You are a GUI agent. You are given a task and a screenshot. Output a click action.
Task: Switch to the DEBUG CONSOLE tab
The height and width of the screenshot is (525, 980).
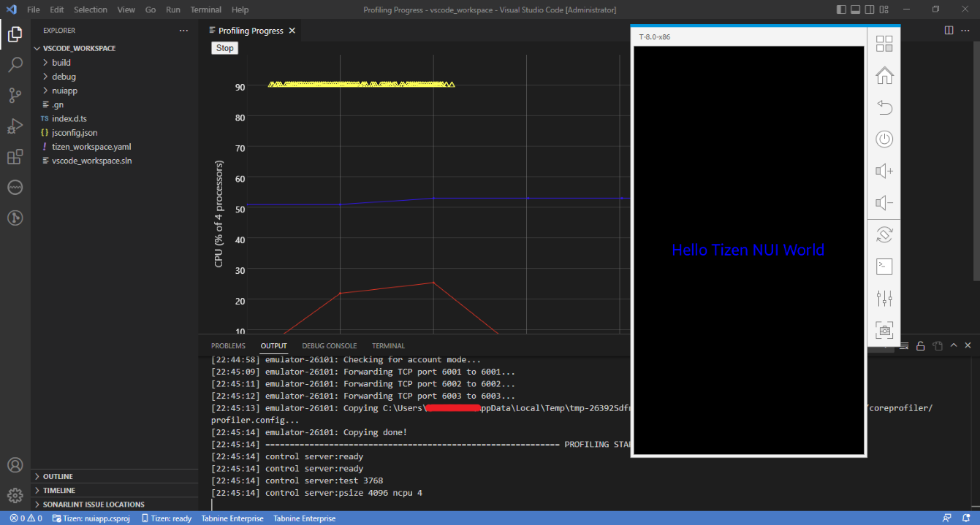point(329,345)
